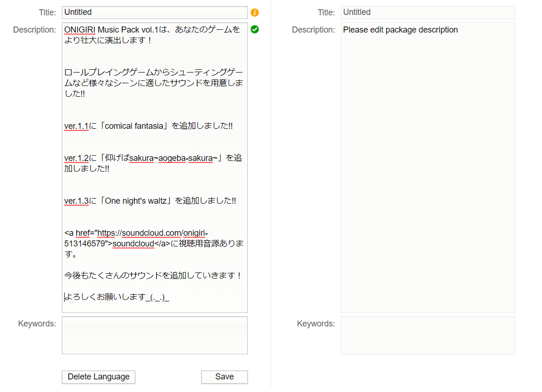Click Delete Language
This screenshot has width=542, height=392.
click(x=98, y=377)
